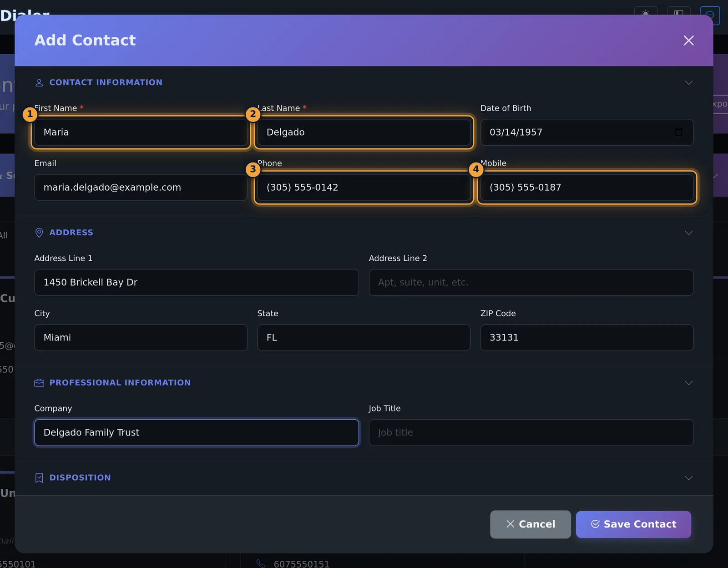Click the Disposition section heading
This screenshot has width=728, height=568.
click(80, 477)
